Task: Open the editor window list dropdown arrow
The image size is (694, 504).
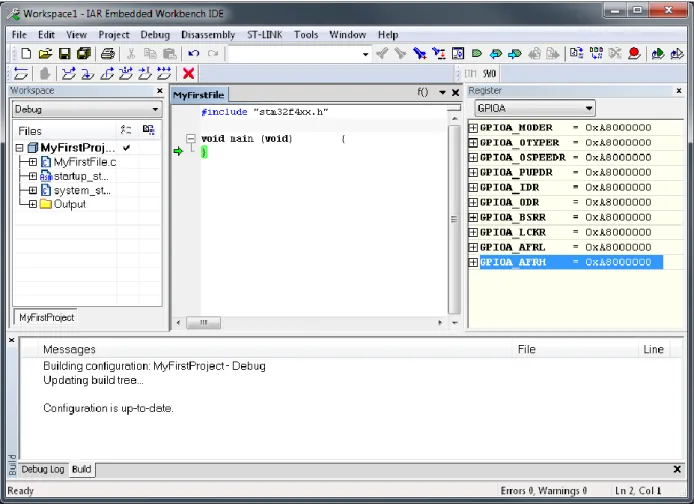Action: point(442,92)
